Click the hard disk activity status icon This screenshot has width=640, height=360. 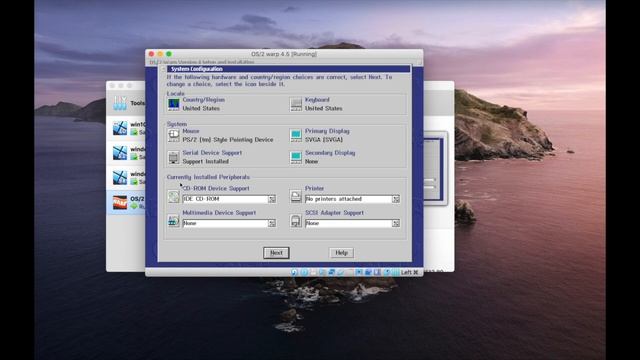294,272
